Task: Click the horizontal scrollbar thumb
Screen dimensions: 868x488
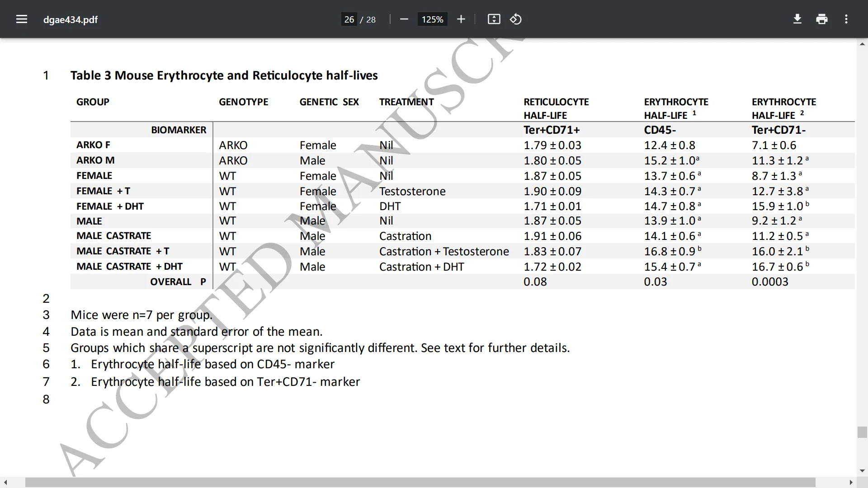Action: click(x=420, y=482)
